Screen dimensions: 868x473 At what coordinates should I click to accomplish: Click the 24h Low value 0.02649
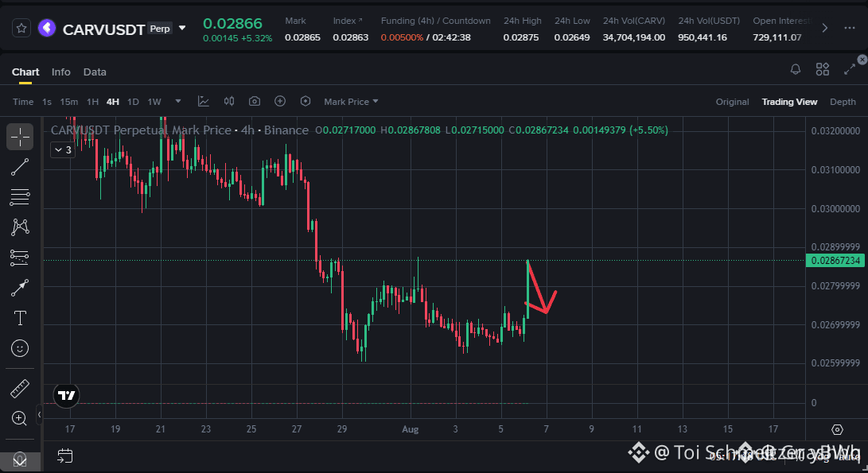pos(572,37)
